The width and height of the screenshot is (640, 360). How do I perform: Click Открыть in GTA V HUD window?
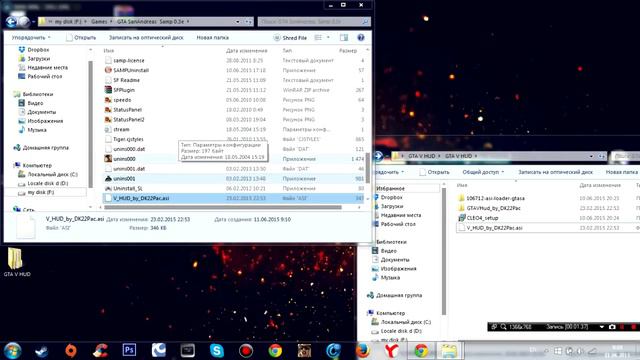tap(434, 172)
